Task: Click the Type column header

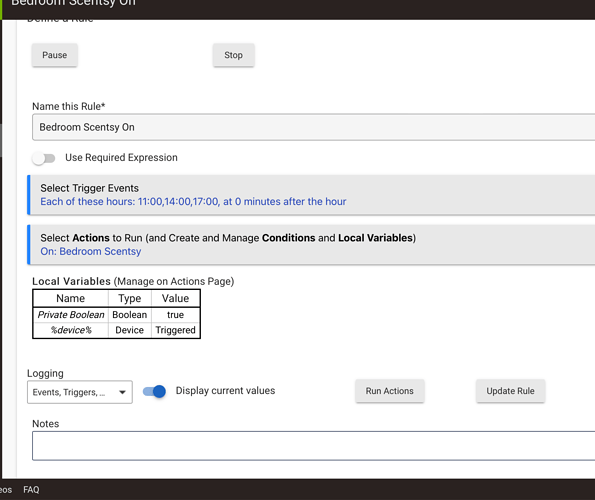Action: coord(130,299)
